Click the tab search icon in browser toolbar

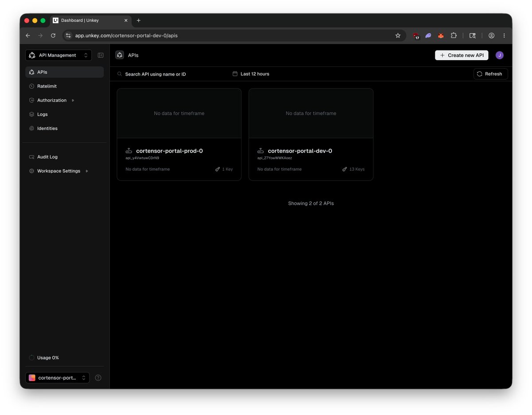click(x=473, y=35)
